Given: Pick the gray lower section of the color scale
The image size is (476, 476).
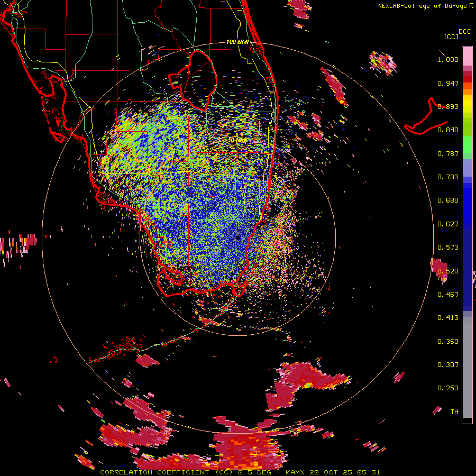Looking at the screenshot, I should [467, 368].
